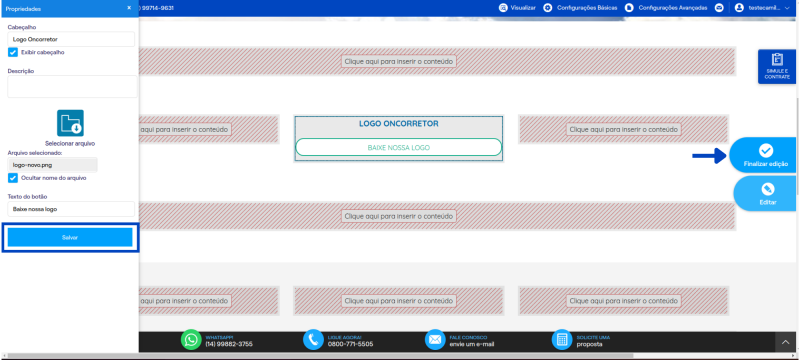Open the Configurações Básicas gear icon
This screenshot has width=800, height=360.
pyautogui.click(x=547, y=8)
